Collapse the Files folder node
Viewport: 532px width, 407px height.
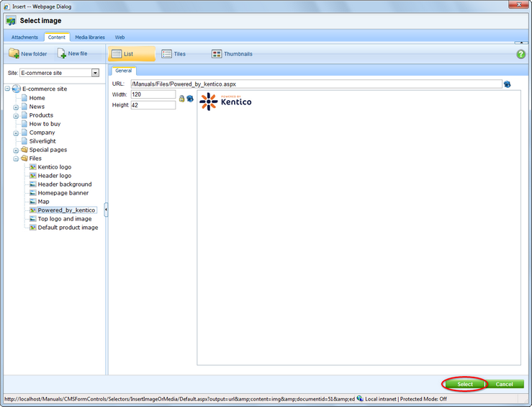tap(16, 159)
